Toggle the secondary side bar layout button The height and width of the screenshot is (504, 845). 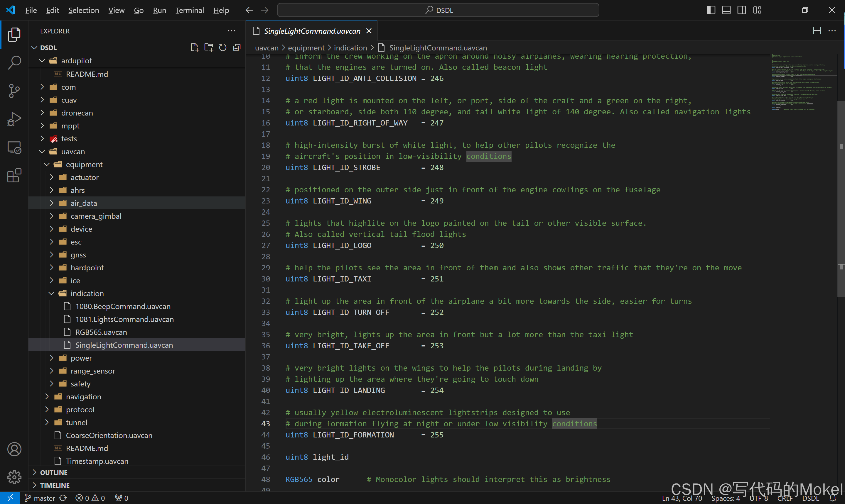742,10
